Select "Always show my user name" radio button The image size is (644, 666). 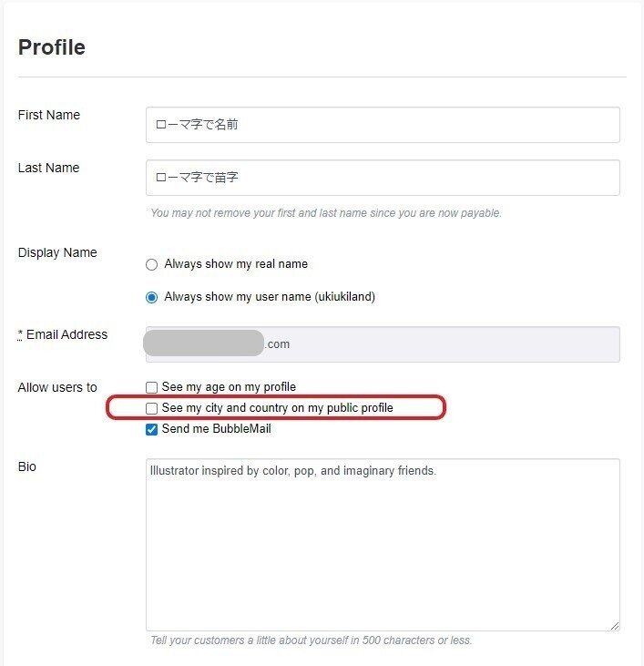(x=152, y=297)
